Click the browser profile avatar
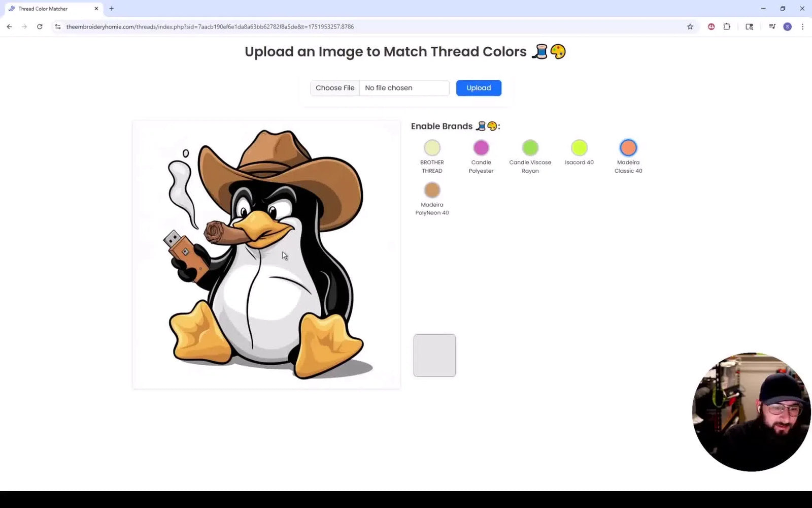812x508 pixels. pos(788,26)
